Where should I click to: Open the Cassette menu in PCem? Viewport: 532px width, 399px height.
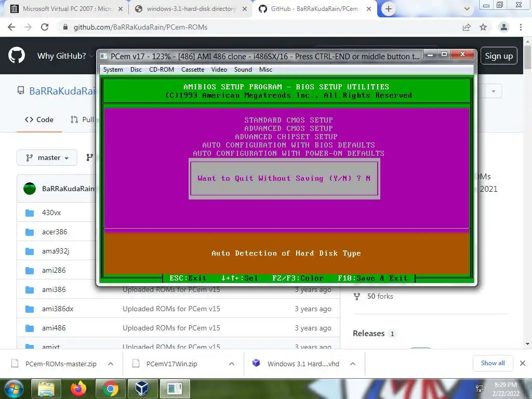[x=193, y=70]
